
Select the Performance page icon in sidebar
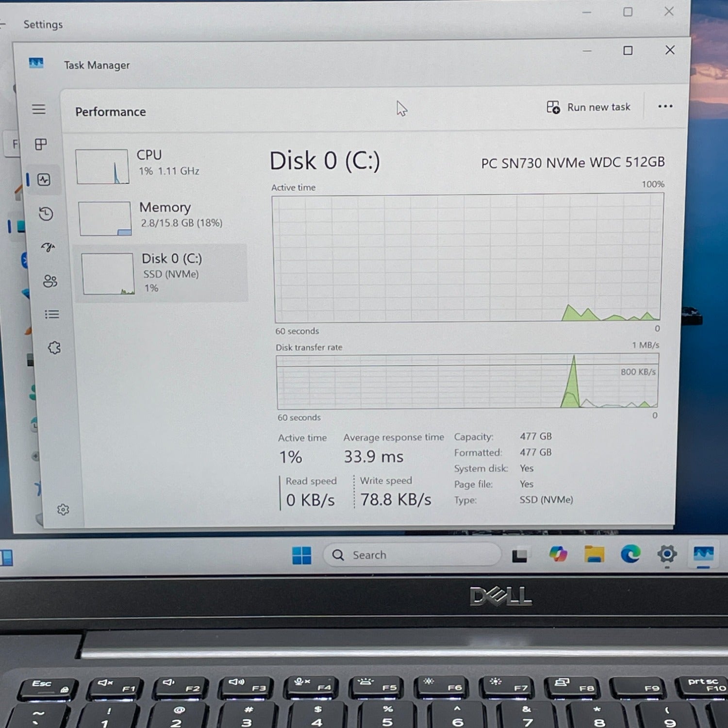click(x=44, y=180)
